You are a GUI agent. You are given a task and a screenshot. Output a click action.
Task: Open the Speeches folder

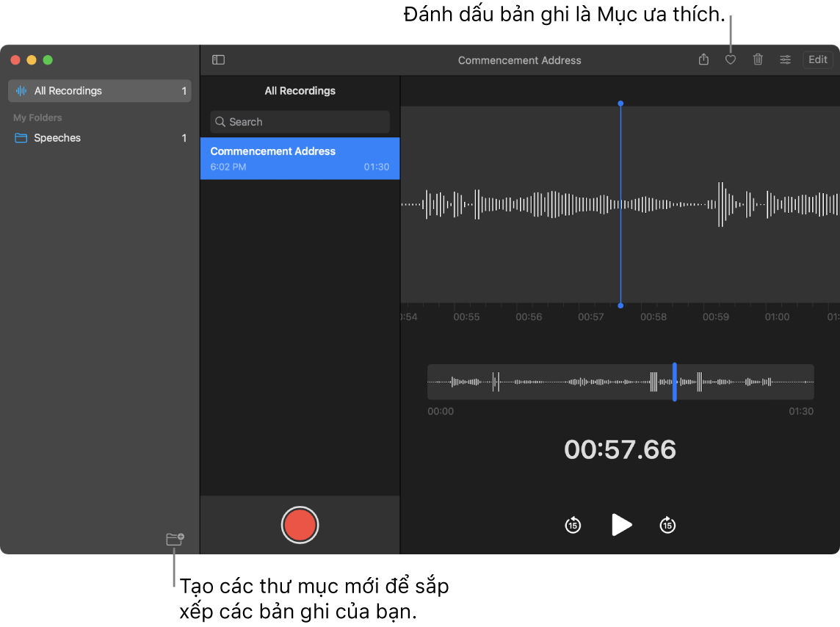[59, 138]
